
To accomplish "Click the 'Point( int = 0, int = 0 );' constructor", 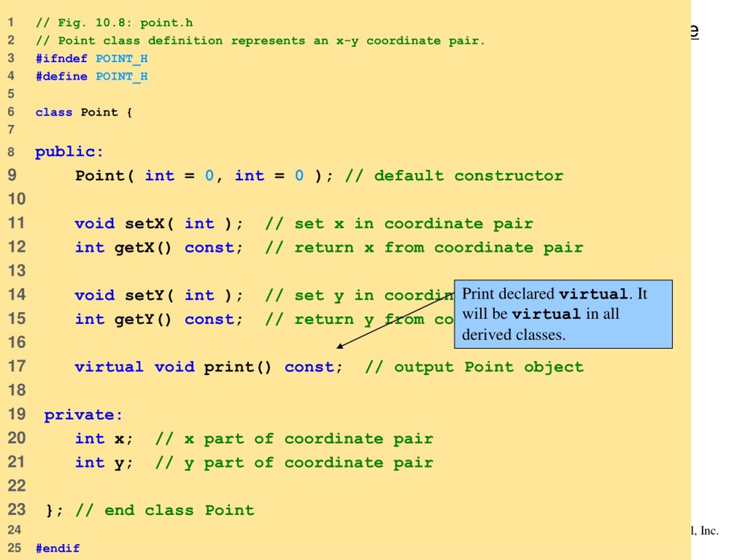I will (x=204, y=176).
